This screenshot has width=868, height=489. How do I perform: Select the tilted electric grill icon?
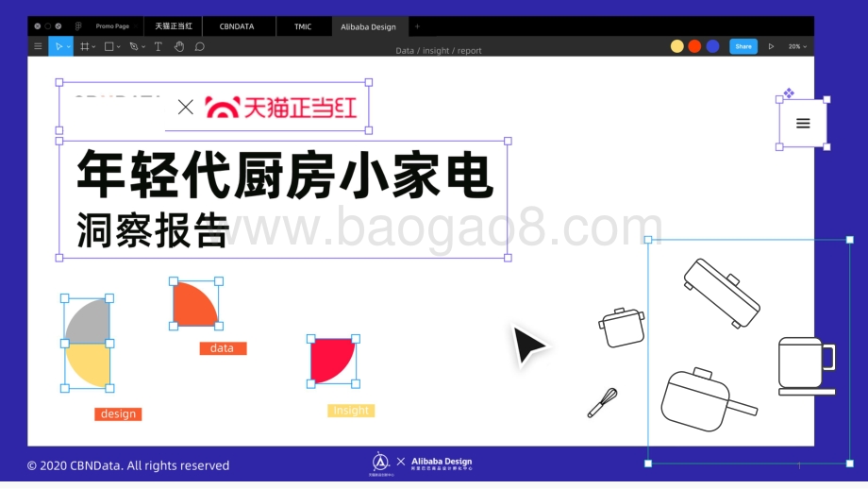(722, 293)
